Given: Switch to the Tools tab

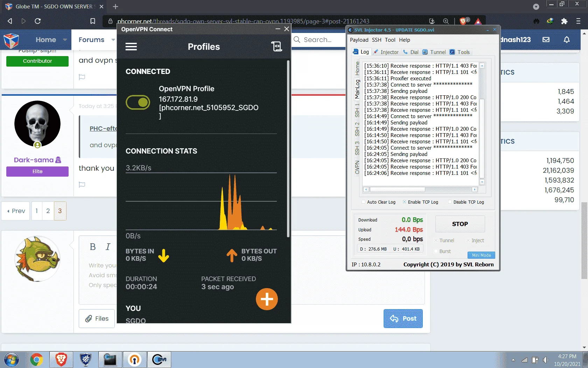Looking at the screenshot, I should click(460, 52).
